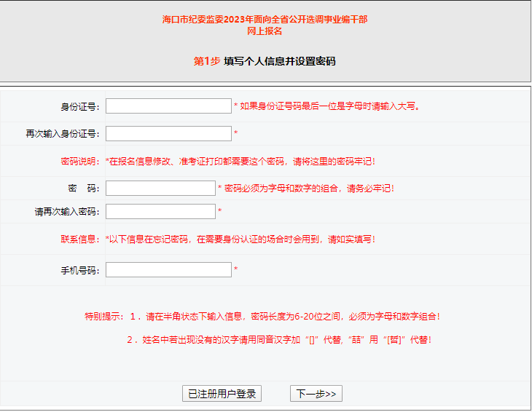Click the red 密码说明 label

pos(79,162)
